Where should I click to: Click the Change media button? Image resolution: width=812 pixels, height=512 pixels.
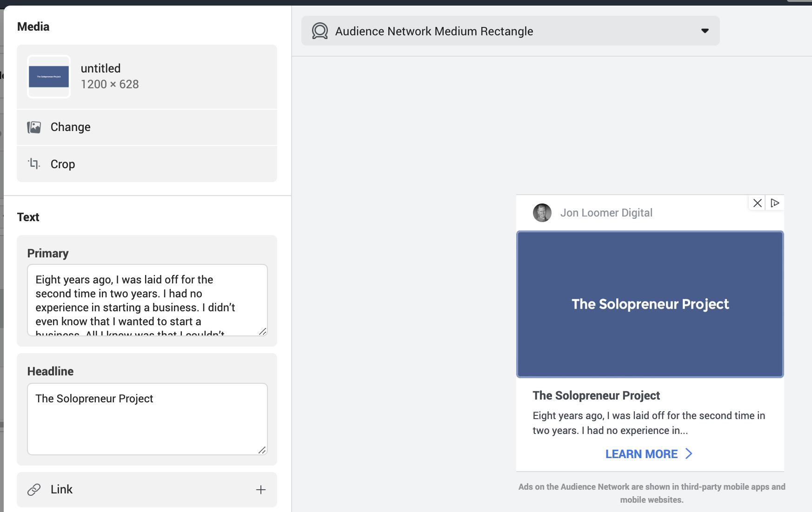pos(147,127)
